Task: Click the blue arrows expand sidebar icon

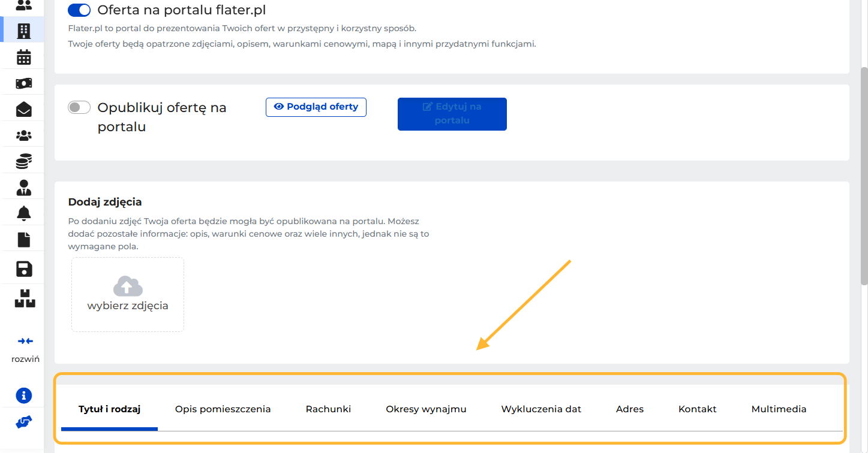Action: [25, 341]
